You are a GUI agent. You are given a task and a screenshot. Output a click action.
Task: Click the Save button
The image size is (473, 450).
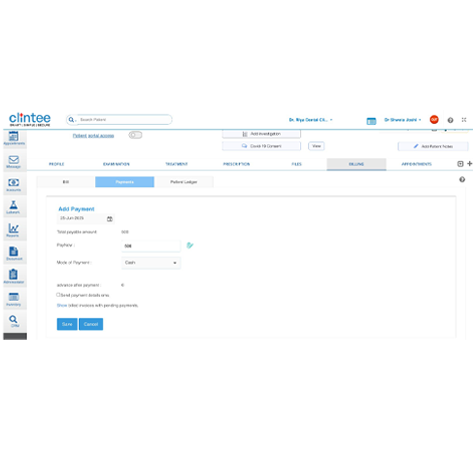pyautogui.click(x=67, y=324)
